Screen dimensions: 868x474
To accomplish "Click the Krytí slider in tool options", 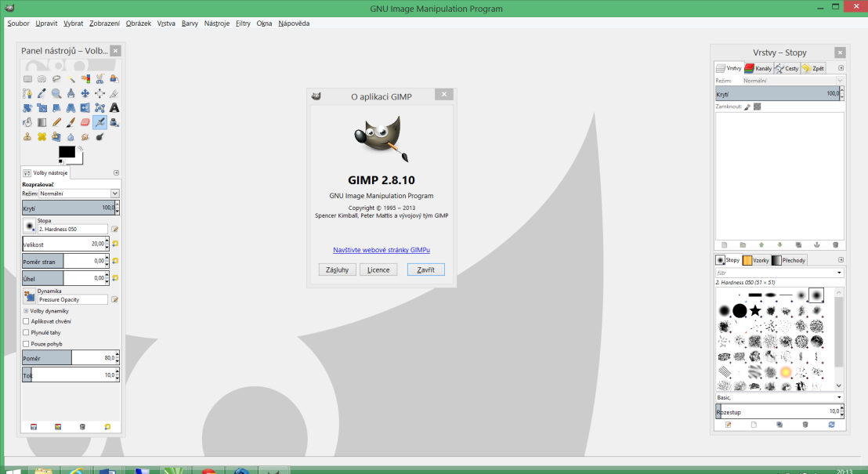I will click(71, 208).
